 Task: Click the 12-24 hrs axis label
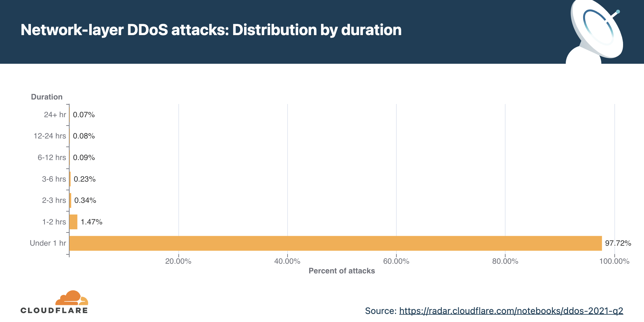click(x=50, y=136)
